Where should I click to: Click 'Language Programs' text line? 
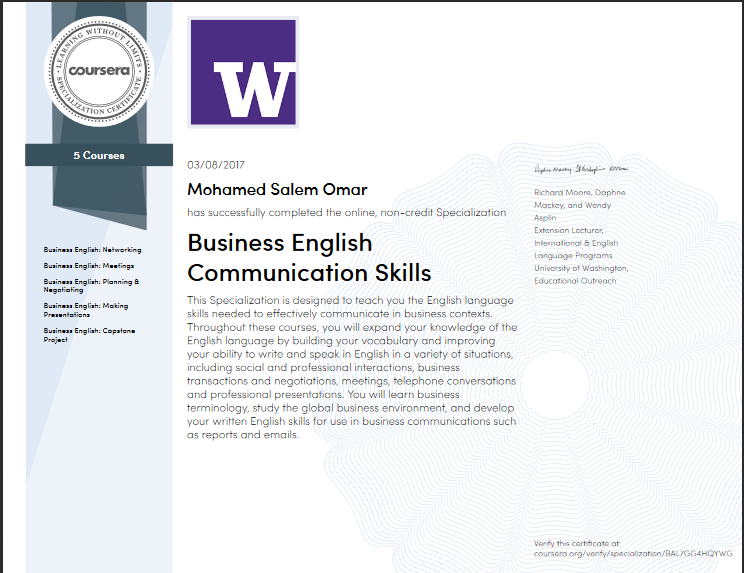(573, 255)
